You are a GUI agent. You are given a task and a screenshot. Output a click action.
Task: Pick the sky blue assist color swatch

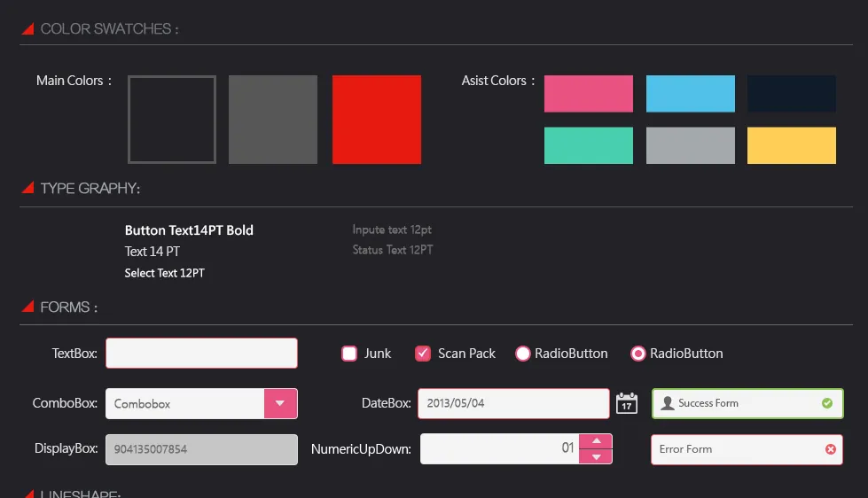691,94
